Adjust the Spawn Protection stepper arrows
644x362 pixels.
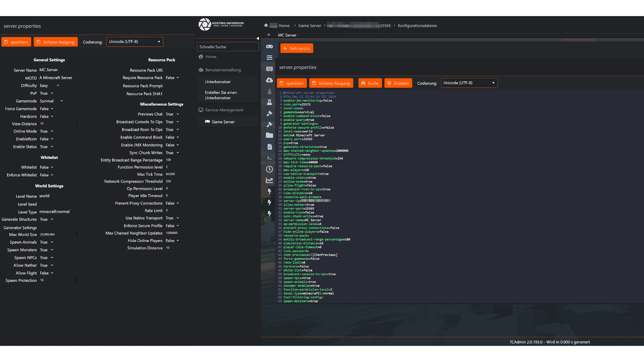click(76, 281)
